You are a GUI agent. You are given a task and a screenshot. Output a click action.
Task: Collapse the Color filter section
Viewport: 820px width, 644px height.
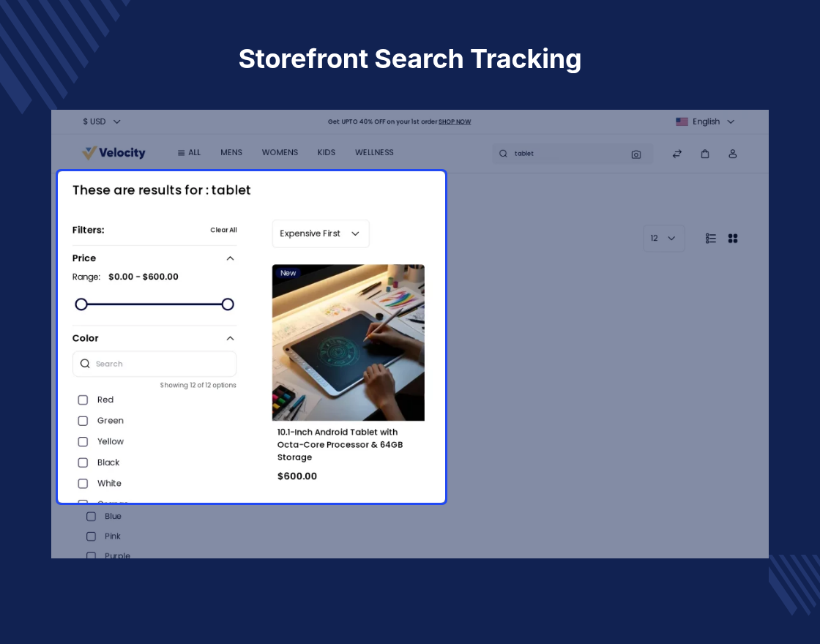[x=230, y=338]
